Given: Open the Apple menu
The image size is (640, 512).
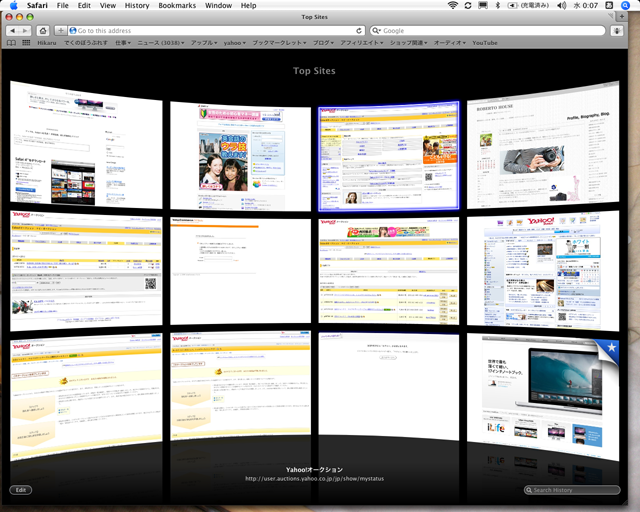Looking at the screenshot, I should pos(13,5).
